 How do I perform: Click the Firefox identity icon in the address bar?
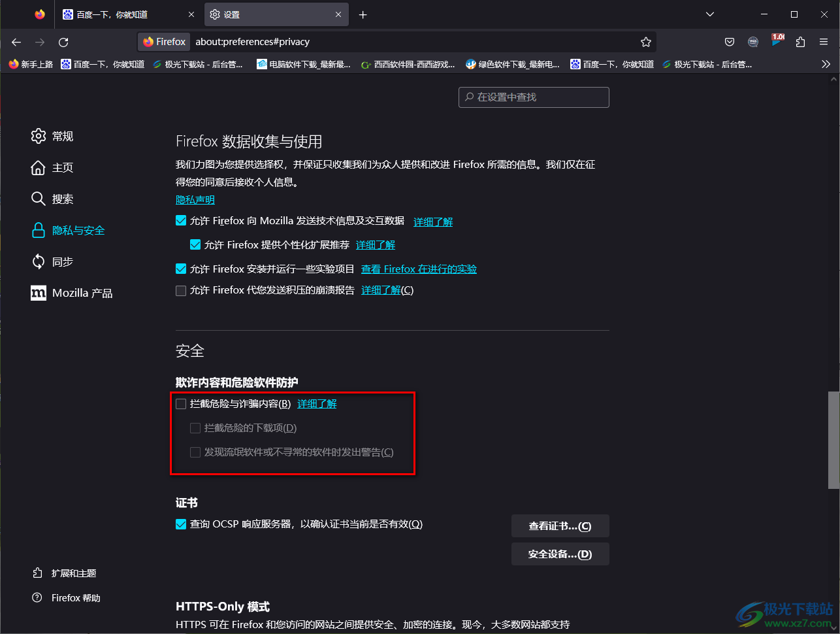pyautogui.click(x=165, y=42)
